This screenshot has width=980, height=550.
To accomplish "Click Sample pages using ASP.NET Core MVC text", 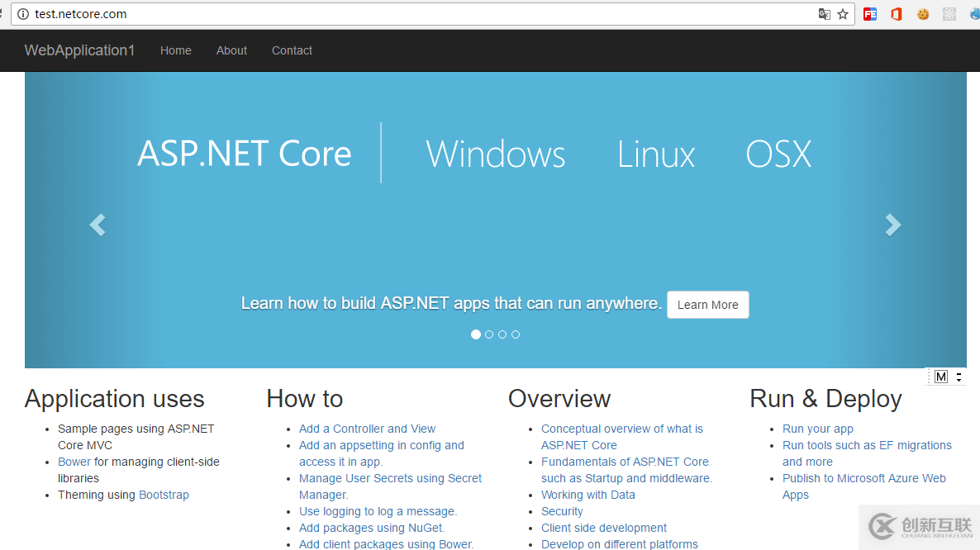I will coord(136,437).
